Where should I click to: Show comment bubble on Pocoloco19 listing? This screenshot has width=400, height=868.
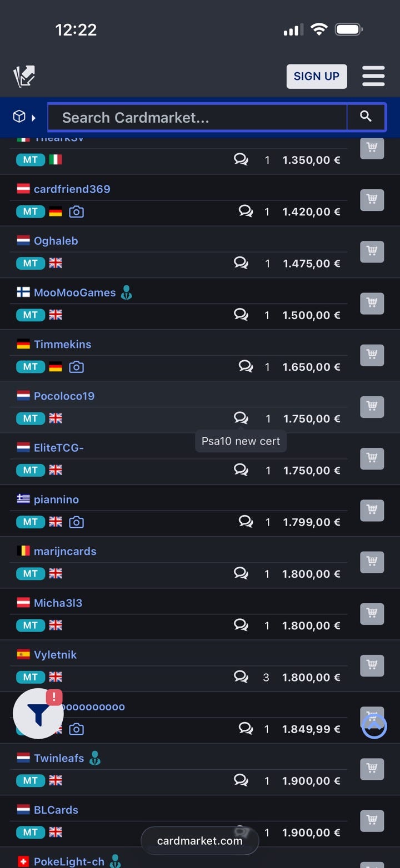(241, 418)
